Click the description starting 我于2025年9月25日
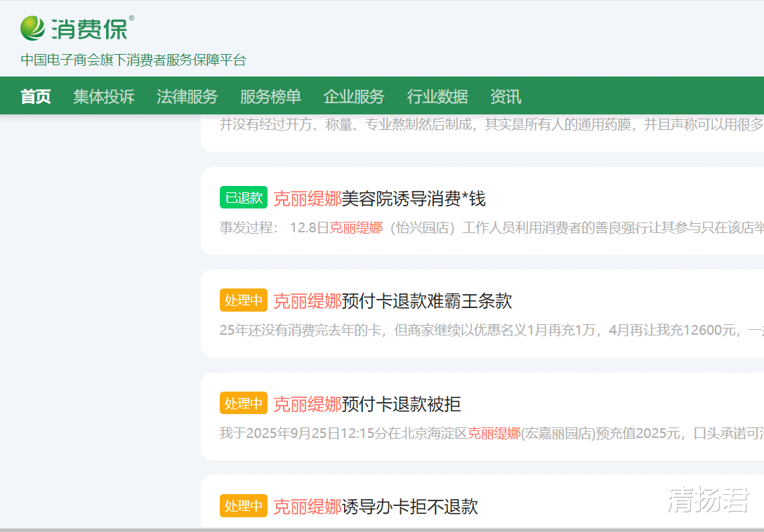 (492, 432)
